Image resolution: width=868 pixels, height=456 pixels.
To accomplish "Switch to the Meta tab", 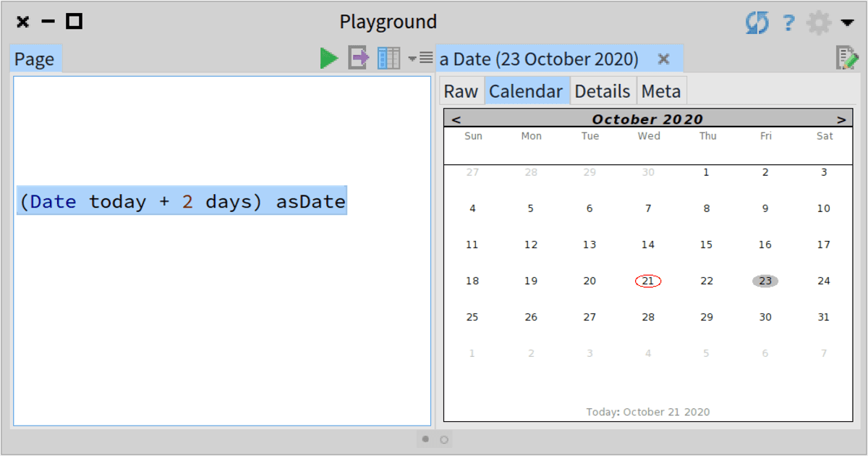I will (661, 90).
